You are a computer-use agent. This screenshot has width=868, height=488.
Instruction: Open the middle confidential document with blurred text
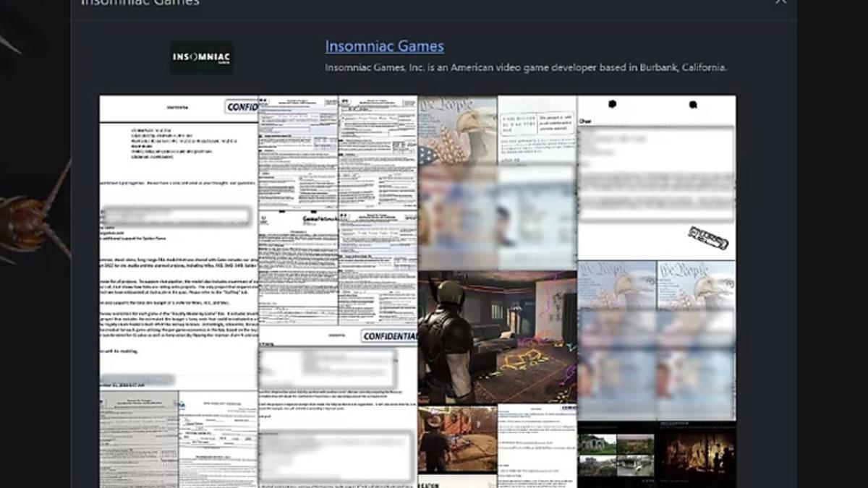(338, 405)
